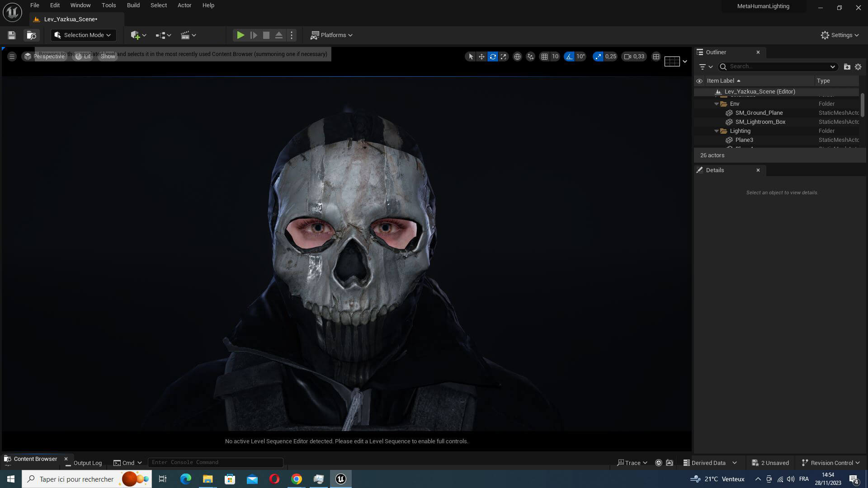Click the Eject from player button
Viewport: 868px width, 488px height.
279,35
